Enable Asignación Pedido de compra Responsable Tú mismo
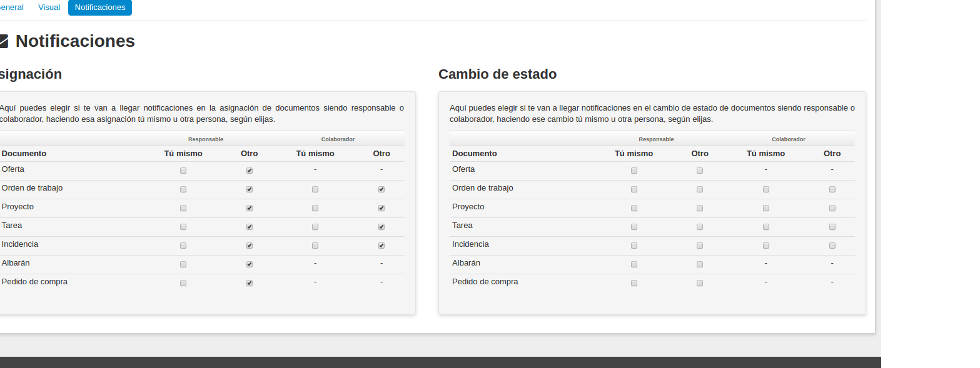Viewport: 980px width, 368px height. click(183, 283)
